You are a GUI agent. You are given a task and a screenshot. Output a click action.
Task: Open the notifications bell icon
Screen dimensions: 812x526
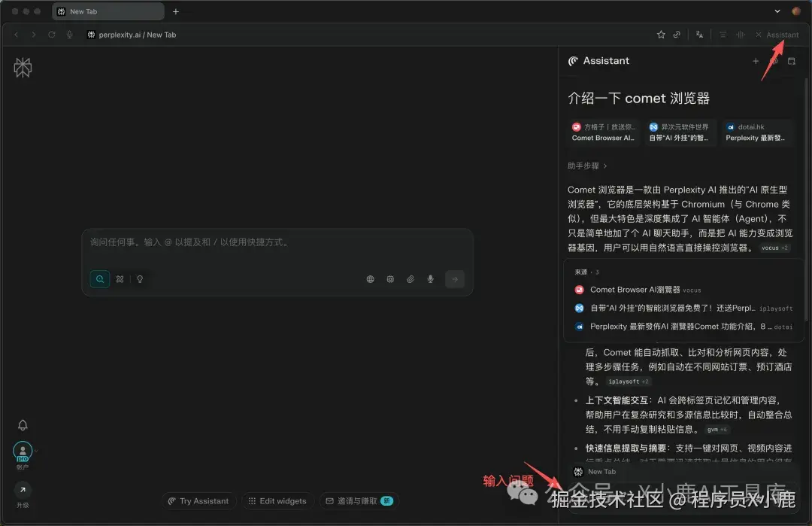pos(23,425)
